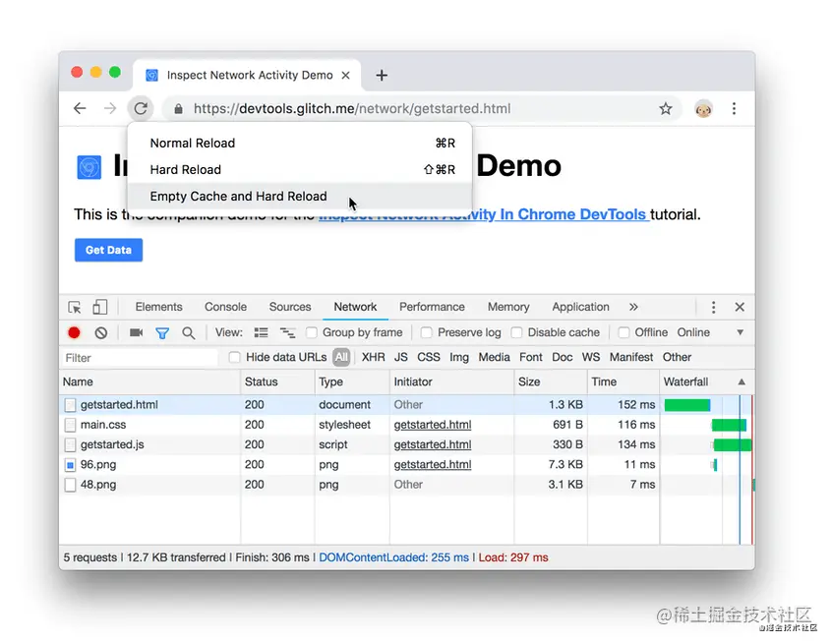
Task: Switch to large request rows view icon
Action: point(261,332)
